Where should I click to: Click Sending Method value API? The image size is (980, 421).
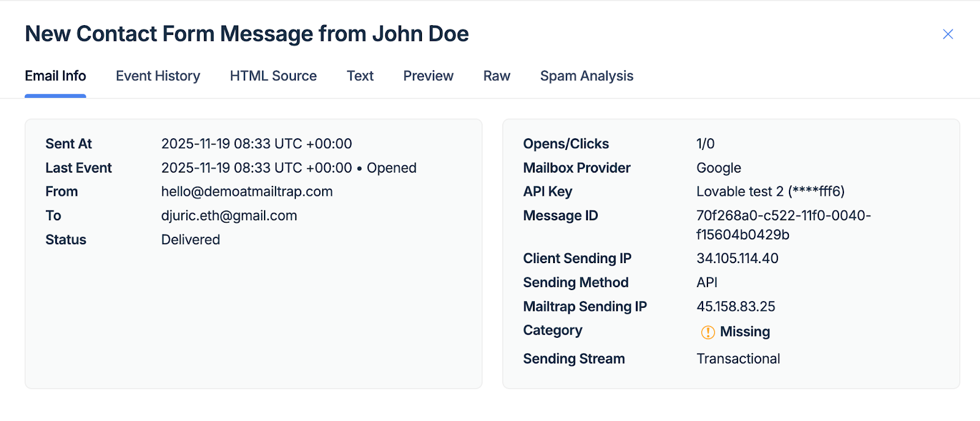pyautogui.click(x=707, y=282)
